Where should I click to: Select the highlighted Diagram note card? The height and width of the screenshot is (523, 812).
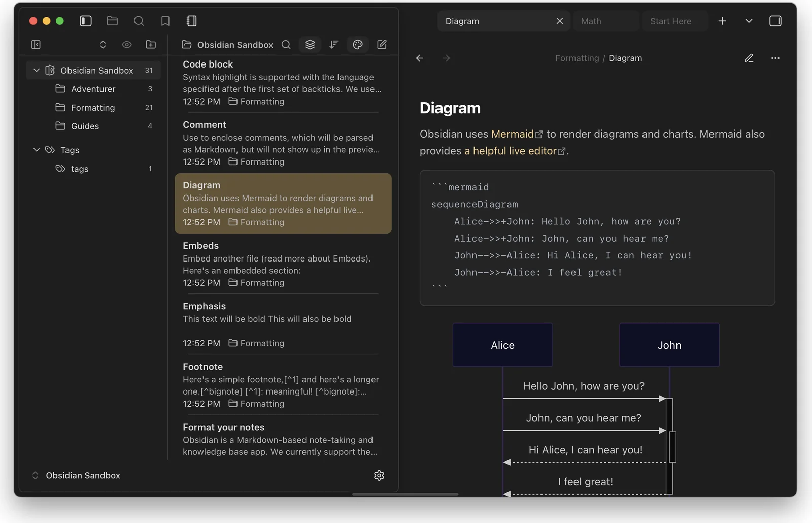(283, 203)
